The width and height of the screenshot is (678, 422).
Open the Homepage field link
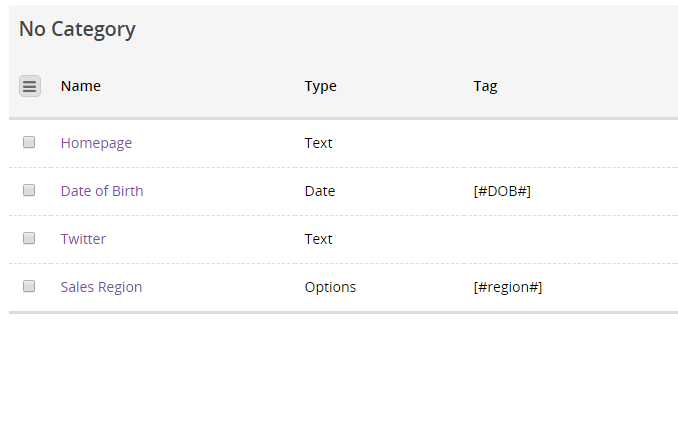(96, 143)
